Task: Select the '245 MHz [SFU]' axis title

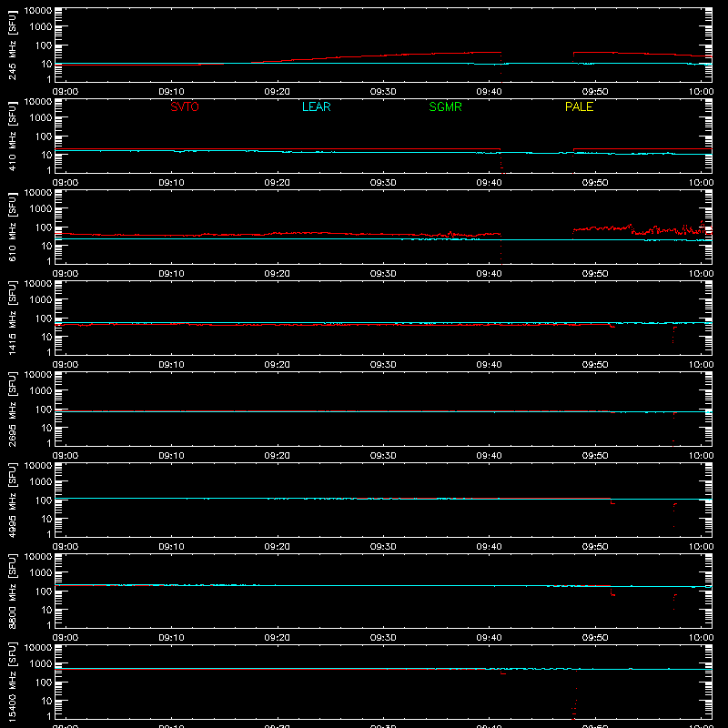Action: [13, 45]
